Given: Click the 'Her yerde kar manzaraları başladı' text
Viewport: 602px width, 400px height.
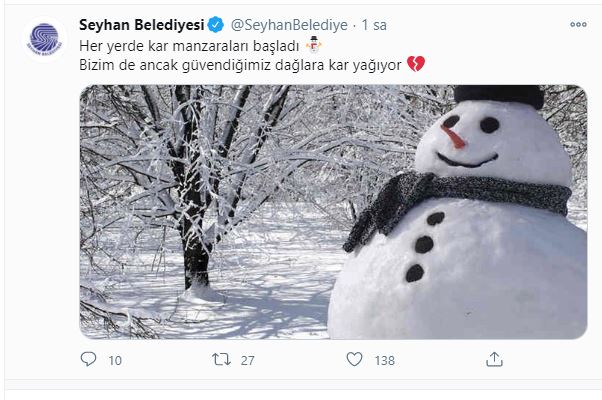Looking at the screenshot, I should tap(189, 46).
